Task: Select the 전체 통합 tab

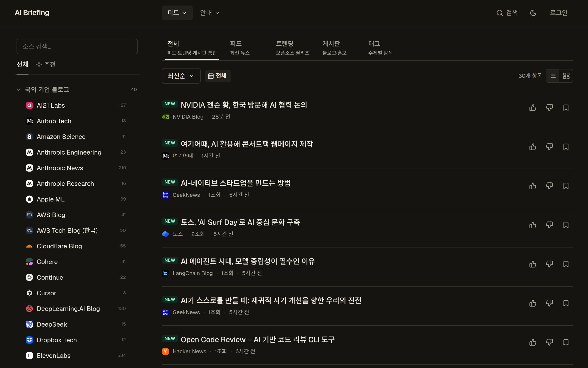Action: tap(192, 48)
